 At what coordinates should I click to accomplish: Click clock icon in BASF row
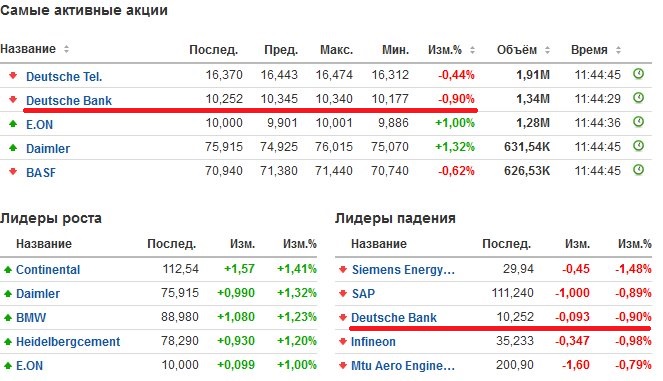point(638,170)
